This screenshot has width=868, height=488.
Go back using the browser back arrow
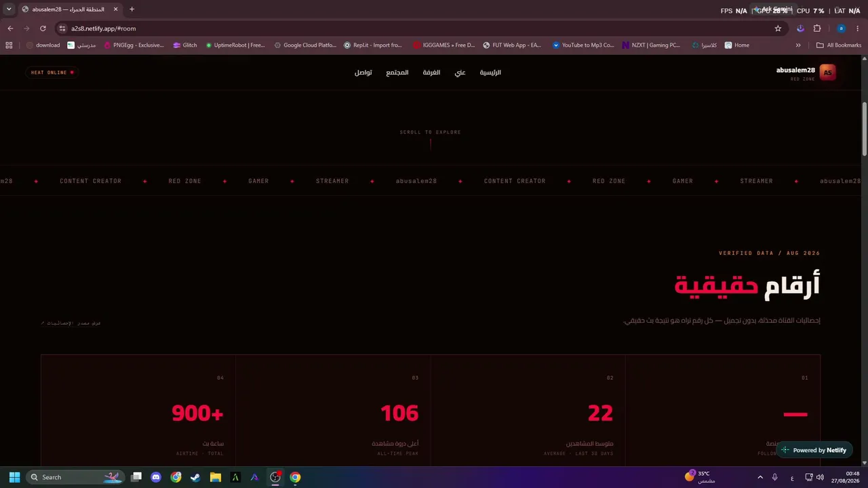[10, 28]
